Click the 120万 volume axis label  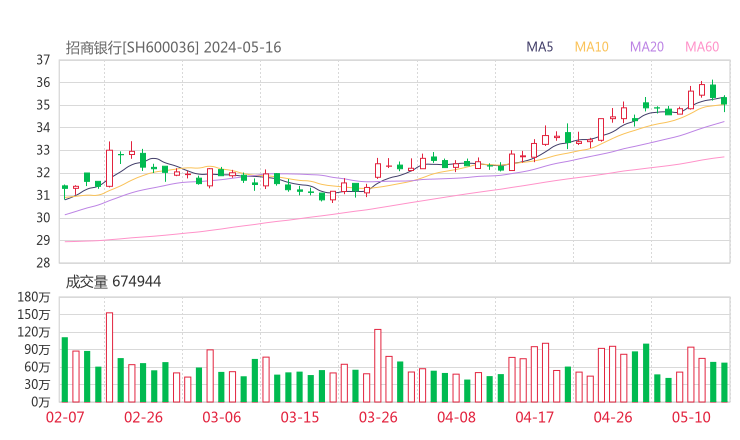tap(34, 332)
